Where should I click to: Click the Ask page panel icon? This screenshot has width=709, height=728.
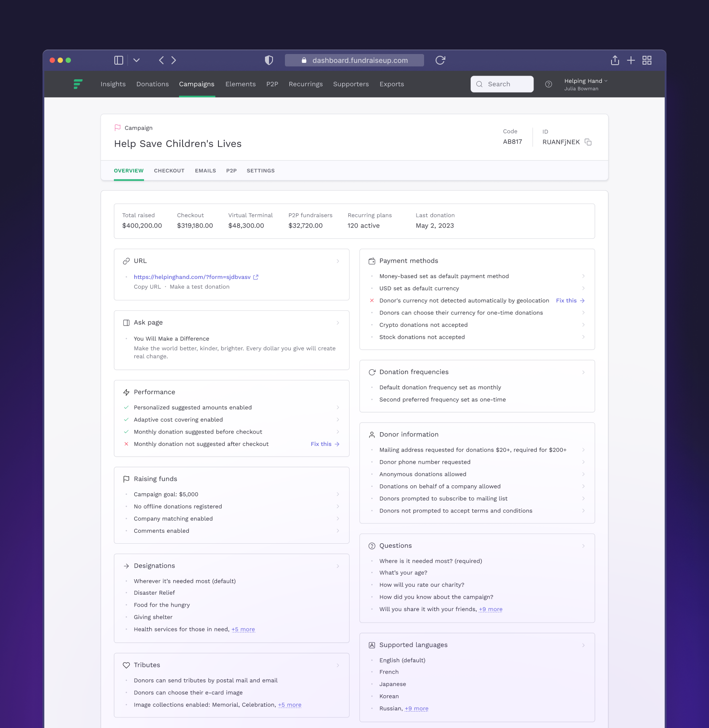pyautogui.click(x=126, y=323)
